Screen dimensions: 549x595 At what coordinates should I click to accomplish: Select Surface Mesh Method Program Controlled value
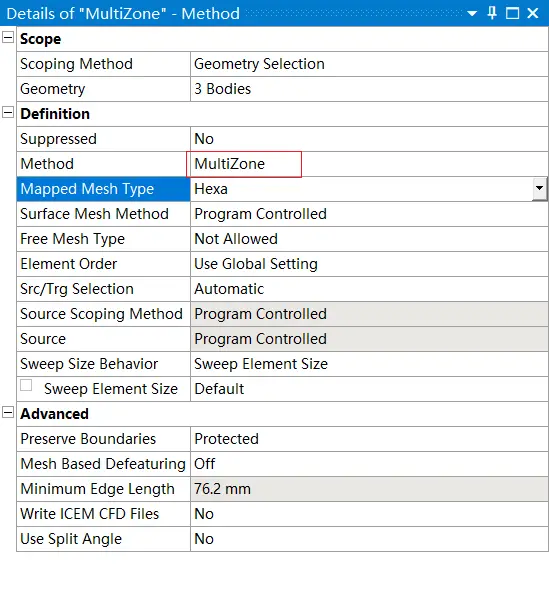tap(369, 214)
